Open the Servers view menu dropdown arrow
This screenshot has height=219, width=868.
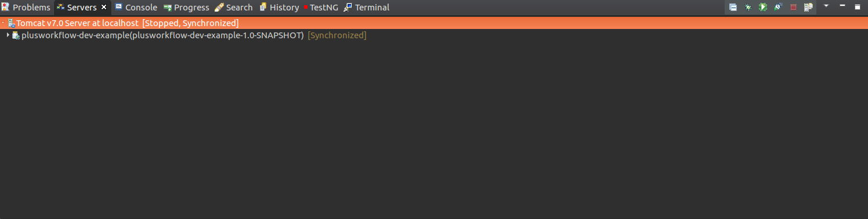click(x=826, y=6)
